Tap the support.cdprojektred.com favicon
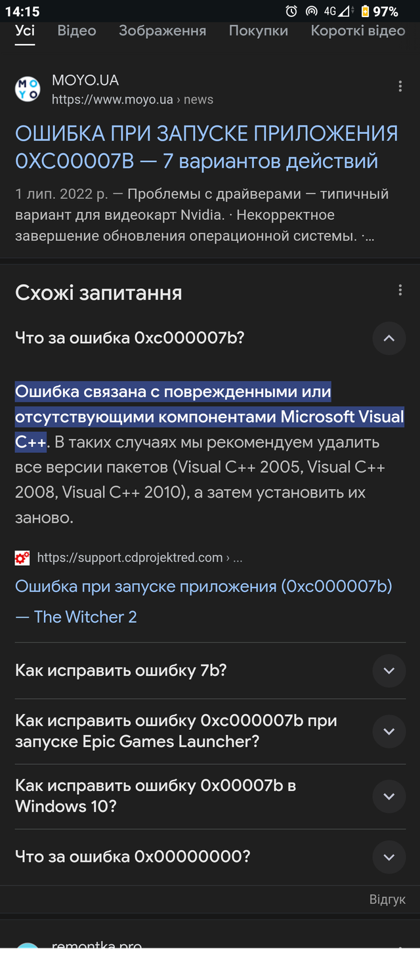420x980 pixels. pos(22,558)
